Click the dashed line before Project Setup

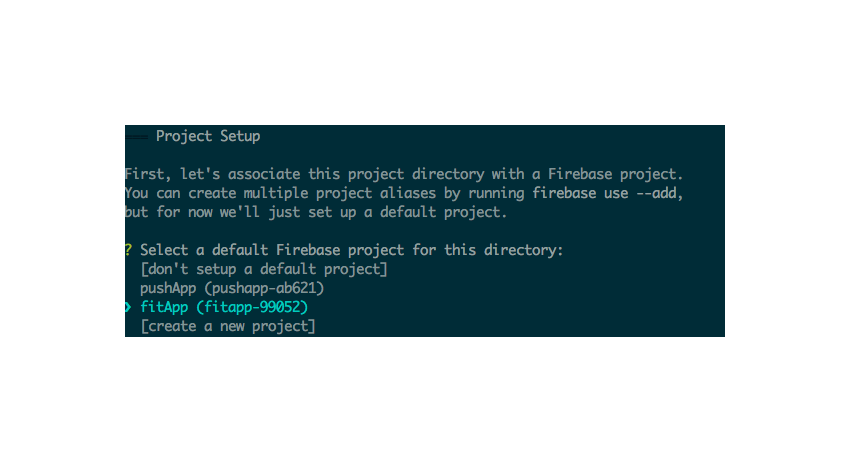[x=137, y=136]
